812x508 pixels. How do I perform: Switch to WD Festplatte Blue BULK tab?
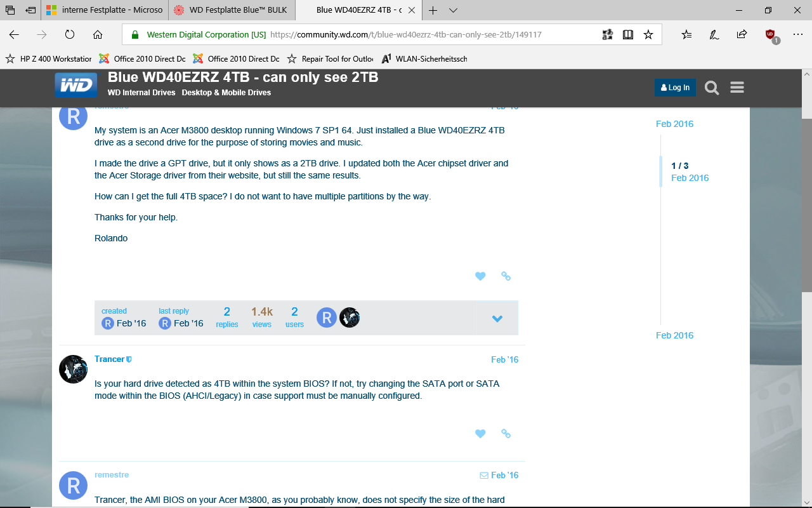click(232, 10)
